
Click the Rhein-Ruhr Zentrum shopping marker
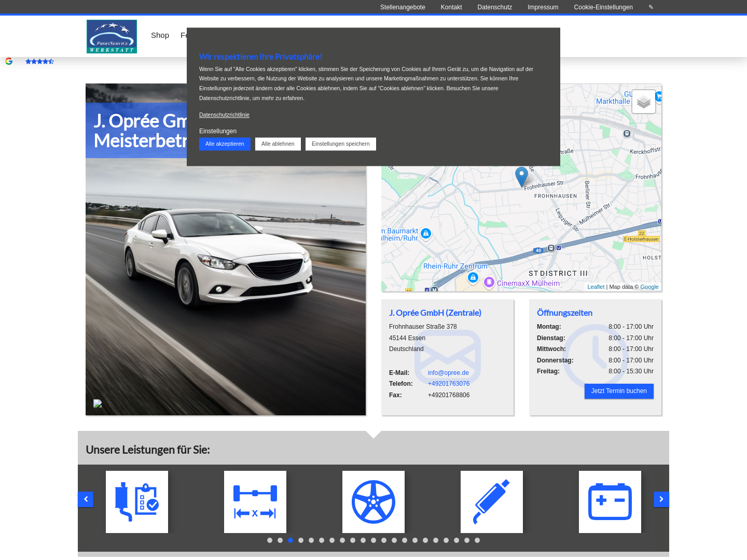point(473,278)
